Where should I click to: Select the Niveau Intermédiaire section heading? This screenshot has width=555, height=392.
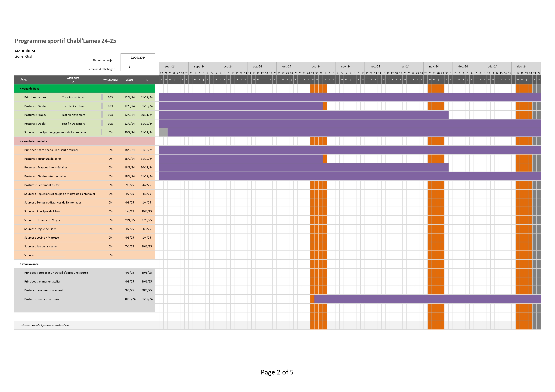[x=33, y=141]
